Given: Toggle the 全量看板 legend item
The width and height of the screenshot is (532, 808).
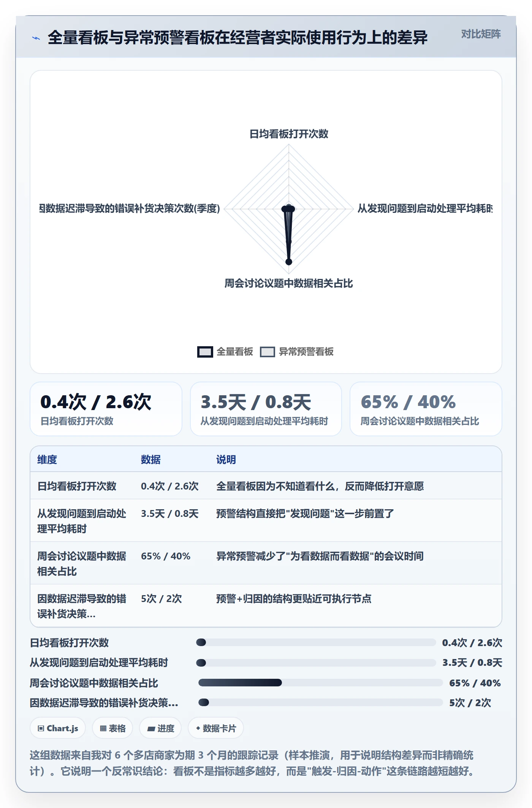Looking at the screenshot, I should coord(225,352).
